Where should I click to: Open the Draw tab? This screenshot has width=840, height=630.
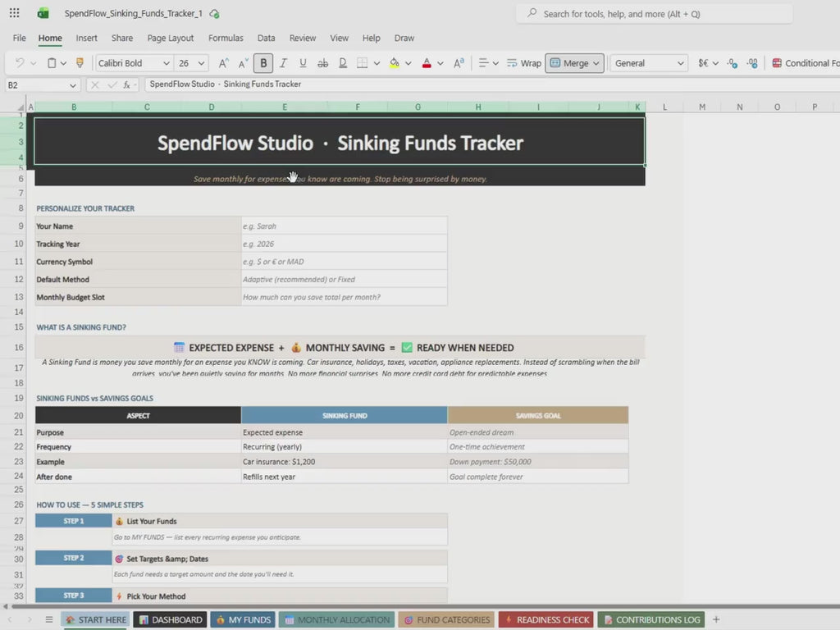tap(404, 38)
